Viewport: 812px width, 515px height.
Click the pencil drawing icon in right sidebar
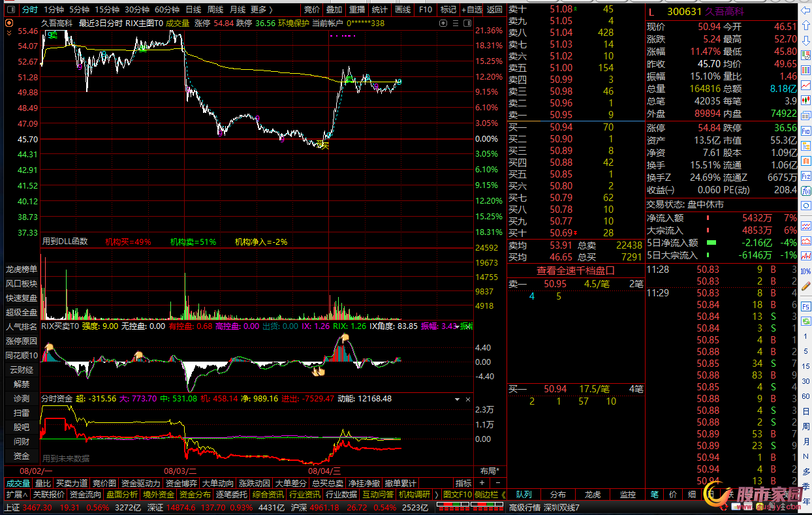pos(805,286)
